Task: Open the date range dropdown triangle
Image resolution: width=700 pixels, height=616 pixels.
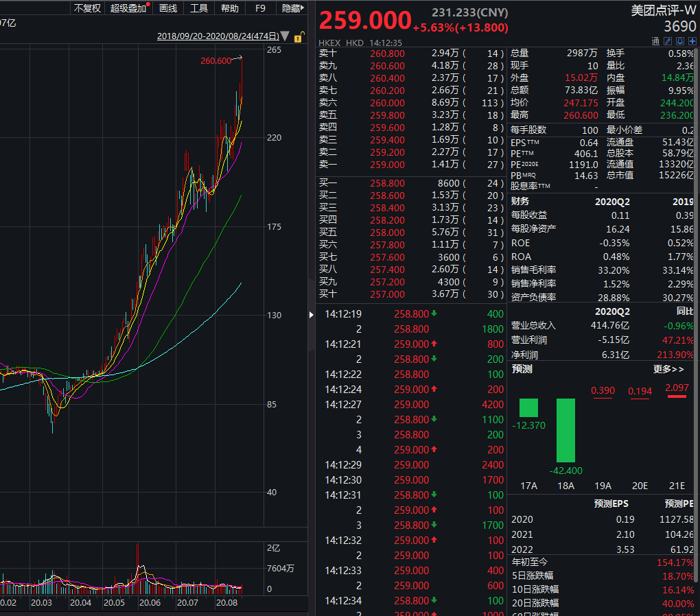Action: pyautogui.click(x=285, y=36)
